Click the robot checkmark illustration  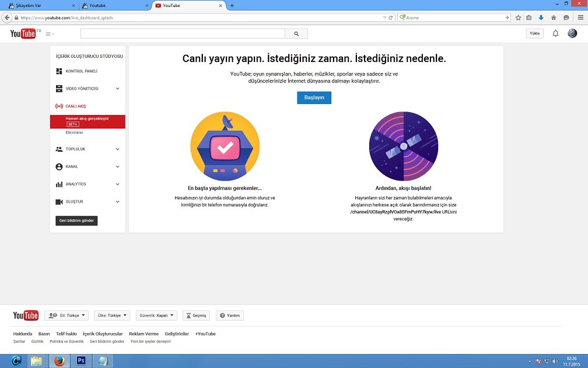(225, 147)
